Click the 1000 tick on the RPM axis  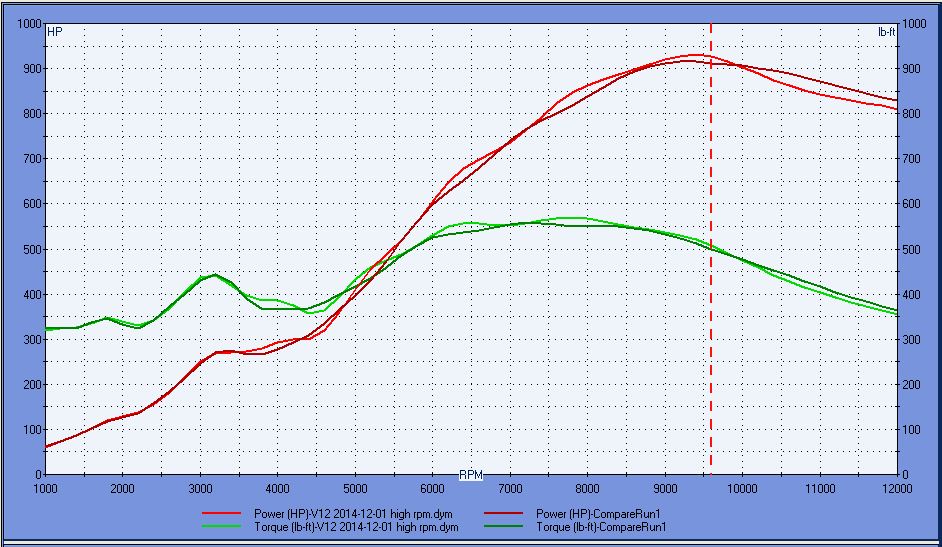[45, 488]
